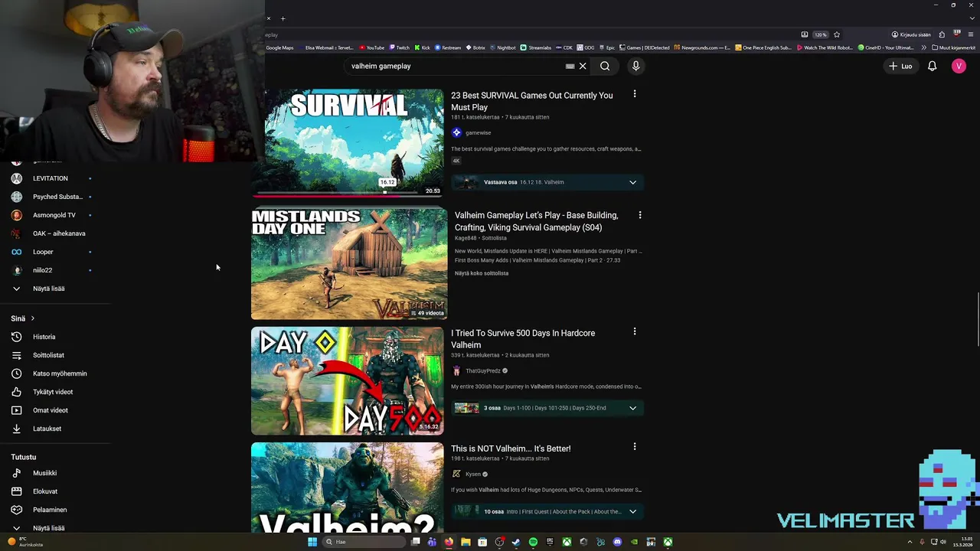Viewport: 980px width, 551px height.
Task: Click the magnifier search button
Action: 605,66
